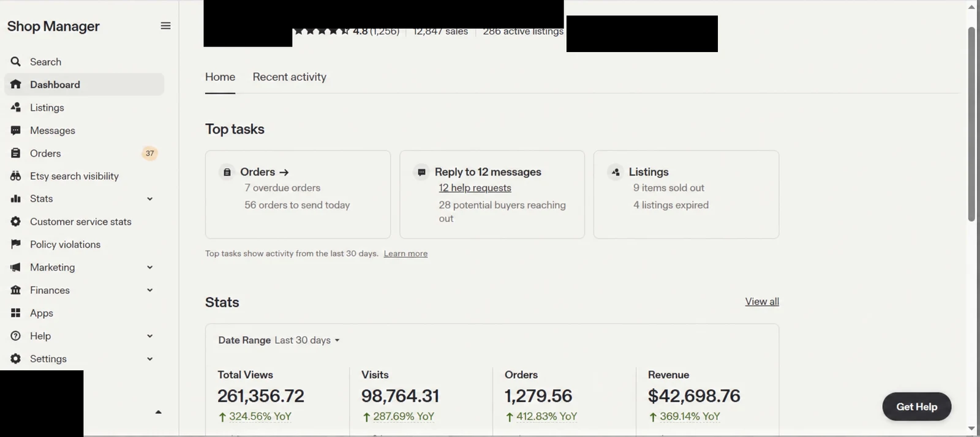Expand the Finances submenu chevron
The image size is (980, 437).
150,290
